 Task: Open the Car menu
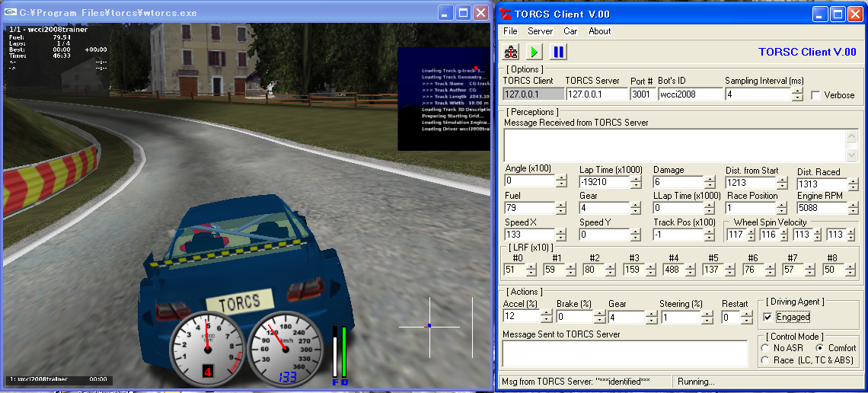click(x=570, y=31)
